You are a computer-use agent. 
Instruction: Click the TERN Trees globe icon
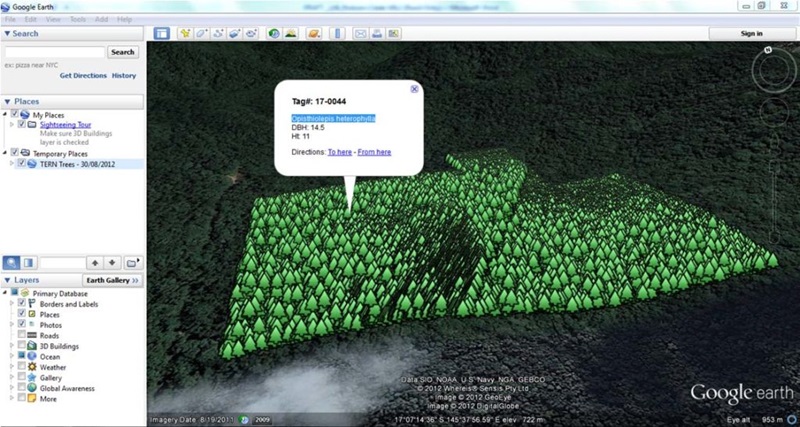click(32, 164)
